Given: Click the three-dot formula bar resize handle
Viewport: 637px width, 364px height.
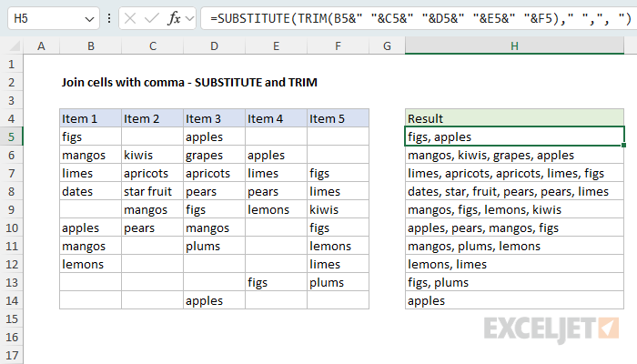Looking at the screenshot, I should pyautogui.click(x=109, y=18).
